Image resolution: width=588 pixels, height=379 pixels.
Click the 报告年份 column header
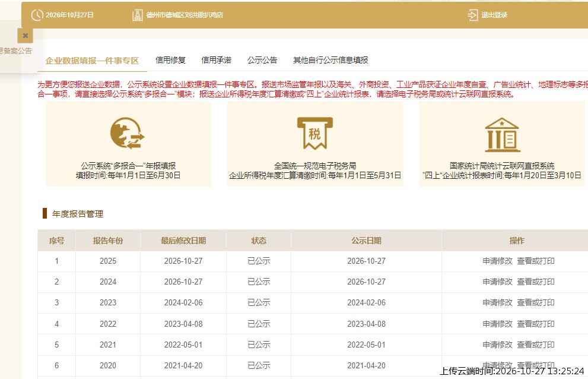pyautogui.click(x=108, y=241)
